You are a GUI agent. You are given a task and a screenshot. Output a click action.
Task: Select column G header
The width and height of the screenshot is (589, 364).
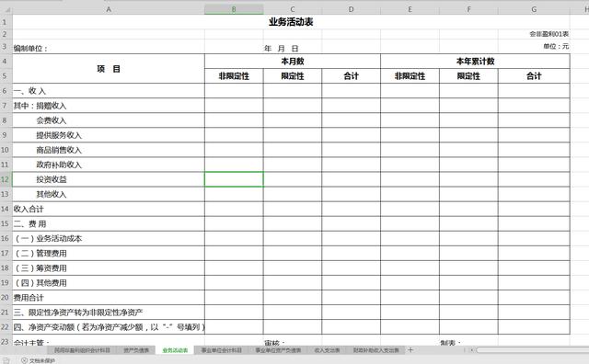[x=534, y=9]
